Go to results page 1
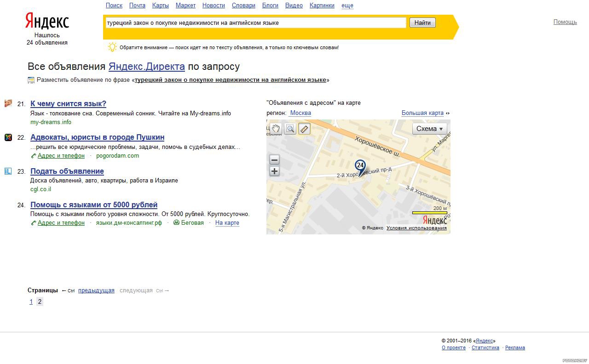The width and height of the screenshot is (589, 364). click(31, 302)
